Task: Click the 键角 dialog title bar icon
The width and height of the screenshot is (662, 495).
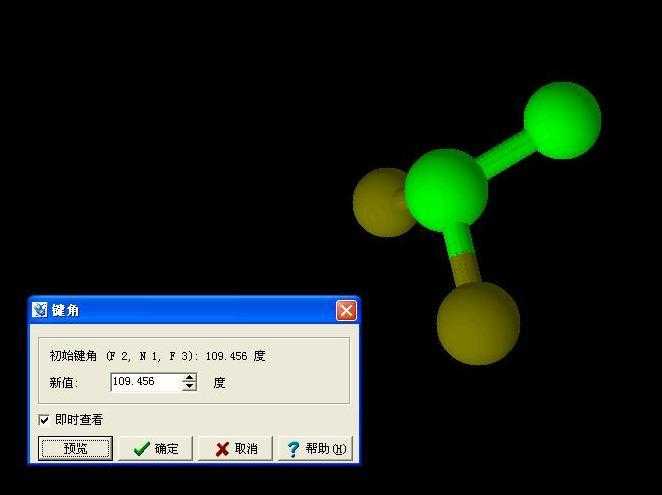Action: coord(40,310)
